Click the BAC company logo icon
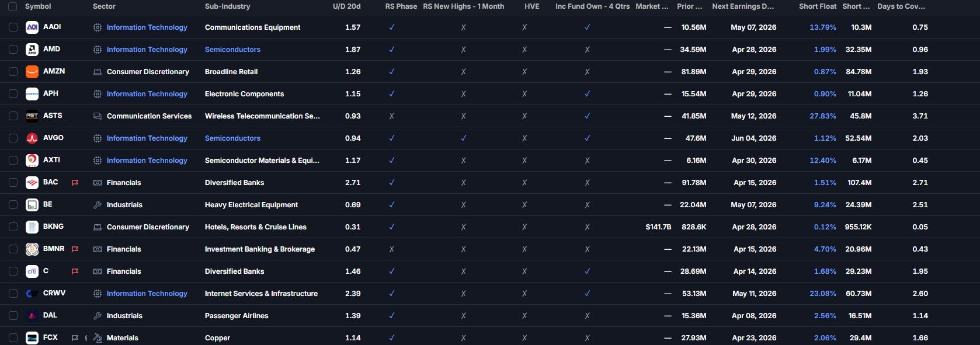Image resolution: width=980 pixels, height=345 pixels. pyautogui.click(x=32, y=183)
